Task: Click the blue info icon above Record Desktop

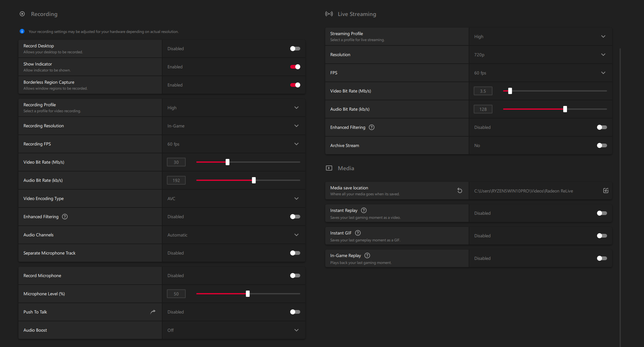Action: [22, 31]
